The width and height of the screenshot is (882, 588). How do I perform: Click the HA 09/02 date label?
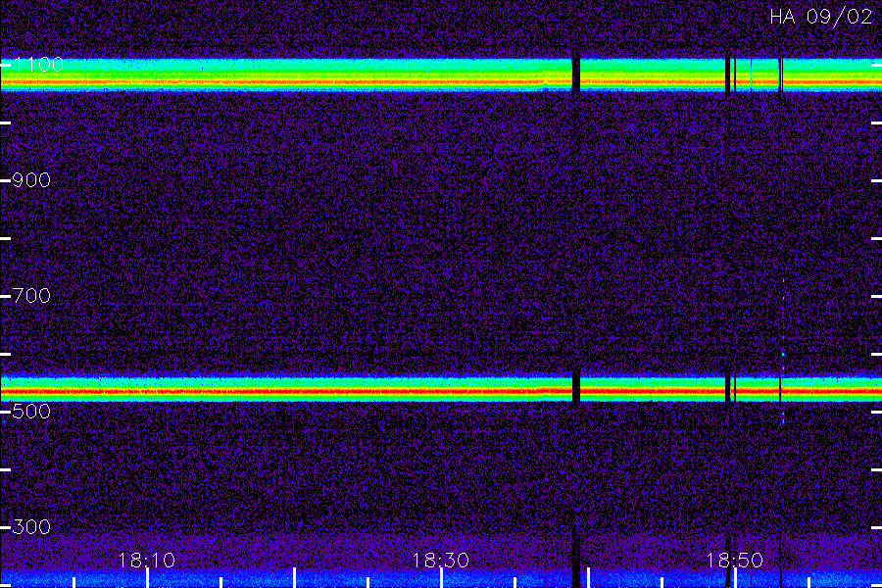pyautogui.click(x=820, y=17)
